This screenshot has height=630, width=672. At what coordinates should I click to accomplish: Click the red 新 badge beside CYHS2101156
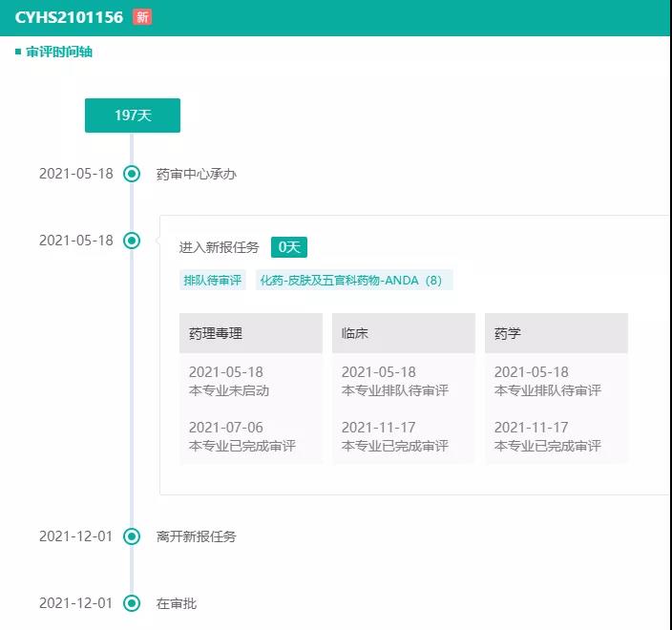click(x=142, y=17)
